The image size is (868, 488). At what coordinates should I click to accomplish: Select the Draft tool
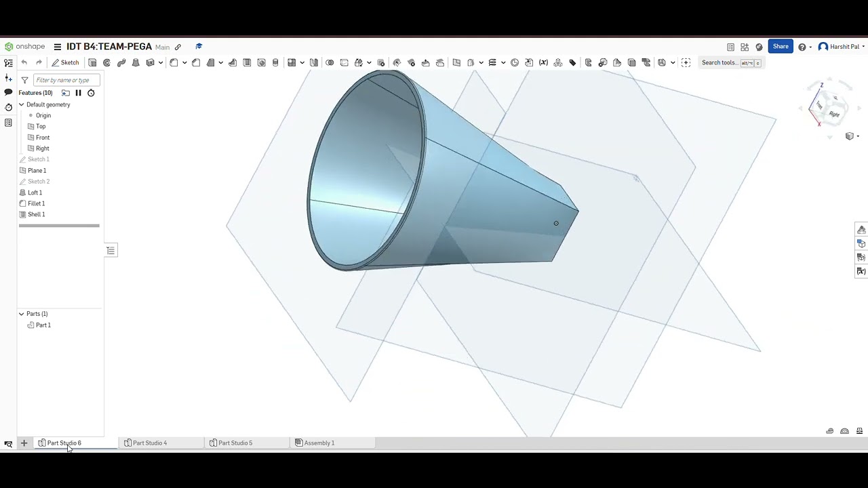(x=210, y=62)
